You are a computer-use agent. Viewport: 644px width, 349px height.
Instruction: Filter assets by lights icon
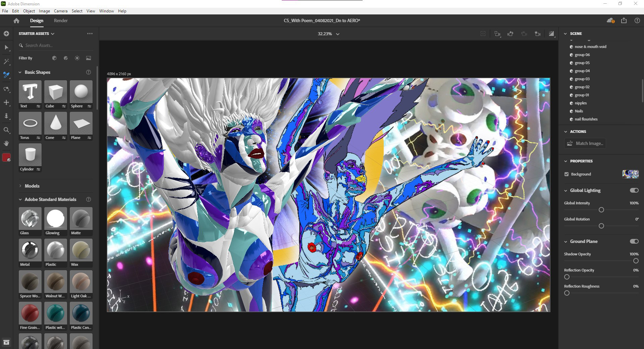point(77,58)
